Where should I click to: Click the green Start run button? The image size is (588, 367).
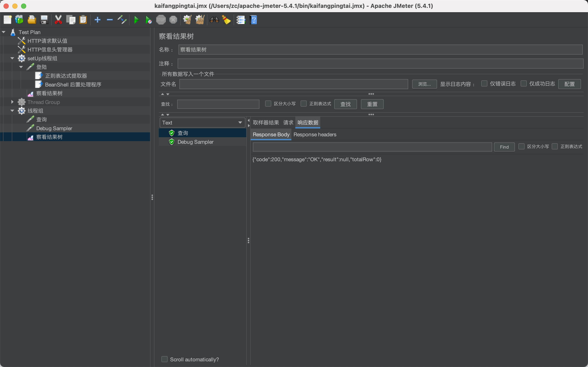pyautogui.click(x=136, y=20)
